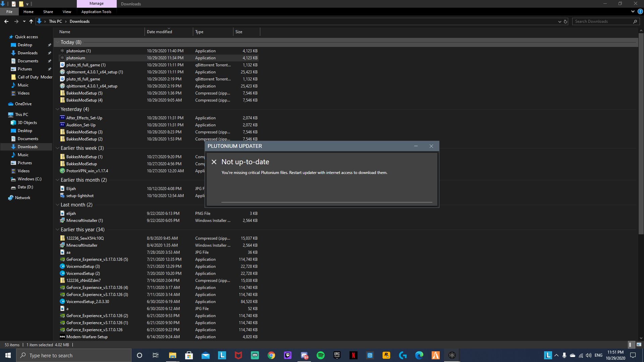Switch to the Share ribbon tab
The width and height of the screenshot is (644, 362).
coord(48,12)
